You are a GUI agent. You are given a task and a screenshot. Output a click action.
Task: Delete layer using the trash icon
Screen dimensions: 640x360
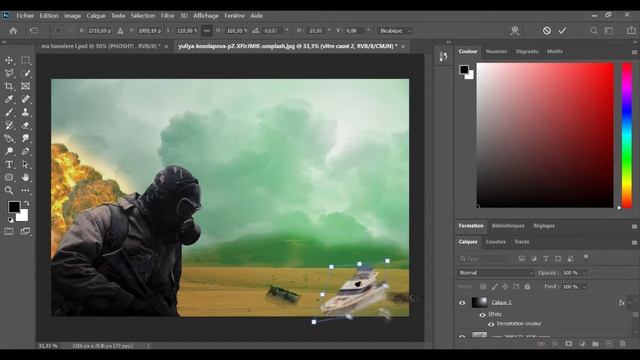coord(623,344)
